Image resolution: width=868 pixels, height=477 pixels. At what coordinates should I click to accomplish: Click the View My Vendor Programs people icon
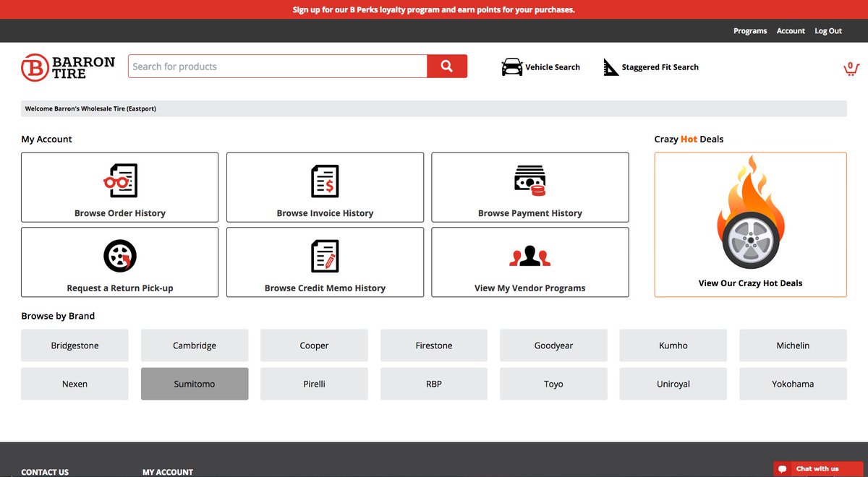529,257
